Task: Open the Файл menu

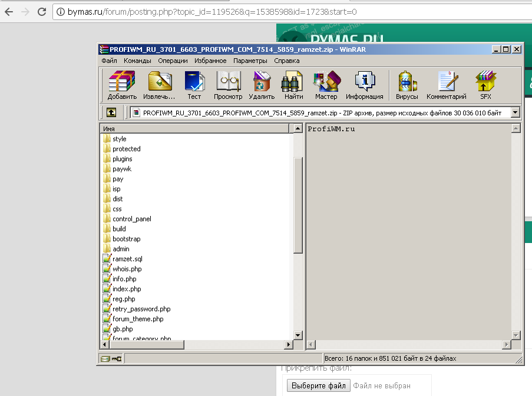Action: click(109, 61)
